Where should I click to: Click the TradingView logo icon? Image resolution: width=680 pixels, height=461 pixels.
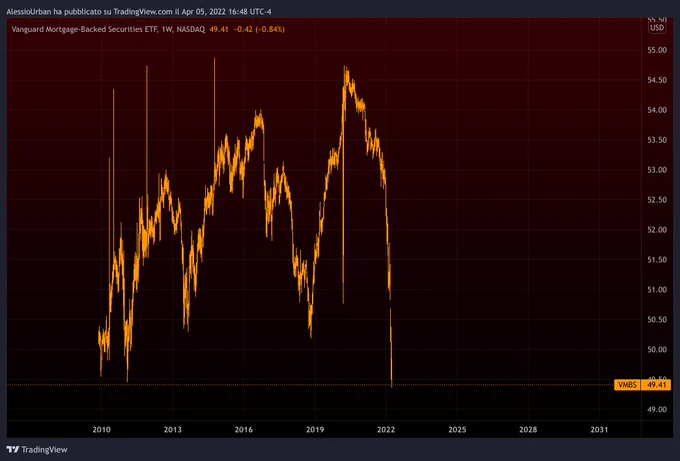coord(13,450)
